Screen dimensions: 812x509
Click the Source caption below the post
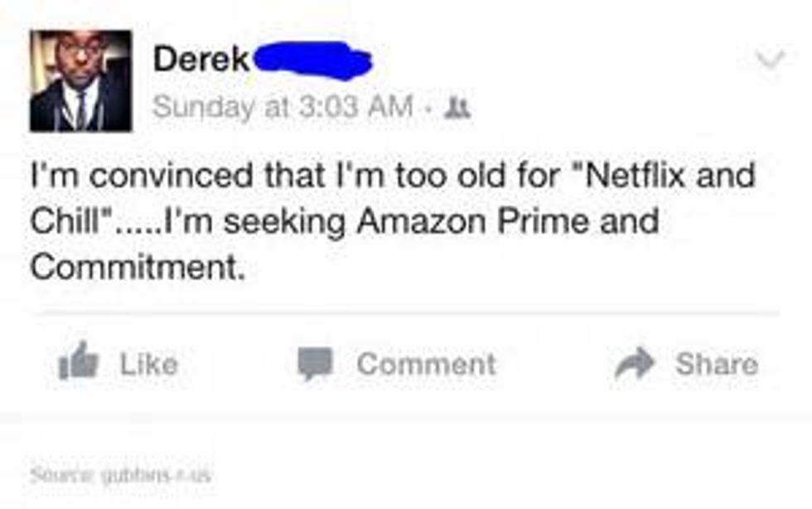121,476
